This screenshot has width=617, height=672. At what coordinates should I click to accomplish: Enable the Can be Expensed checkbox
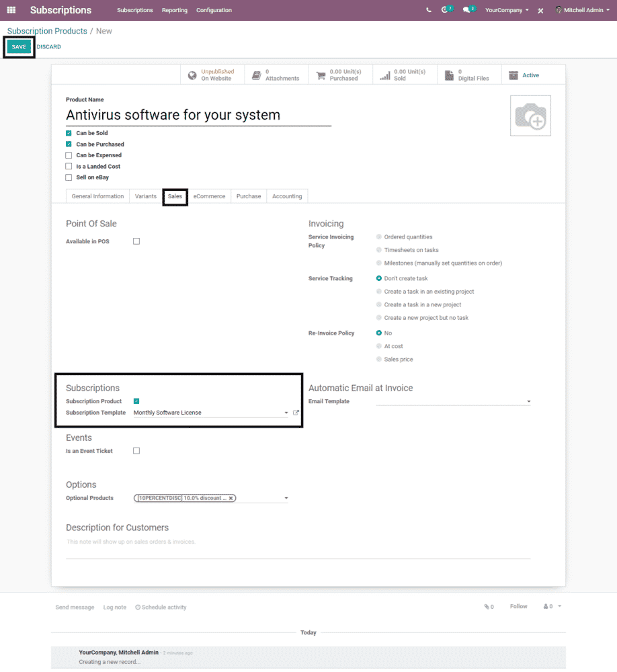click(x=69, y=155)
